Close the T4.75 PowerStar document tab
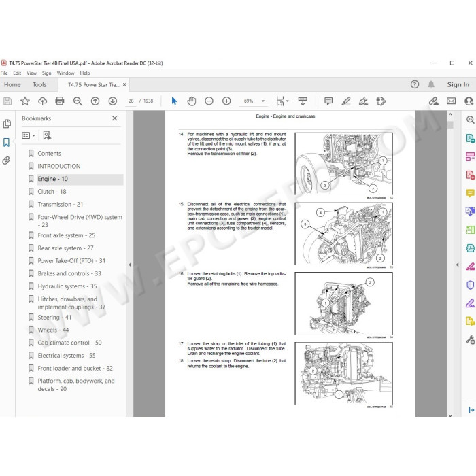 click(x=124, y=85)
